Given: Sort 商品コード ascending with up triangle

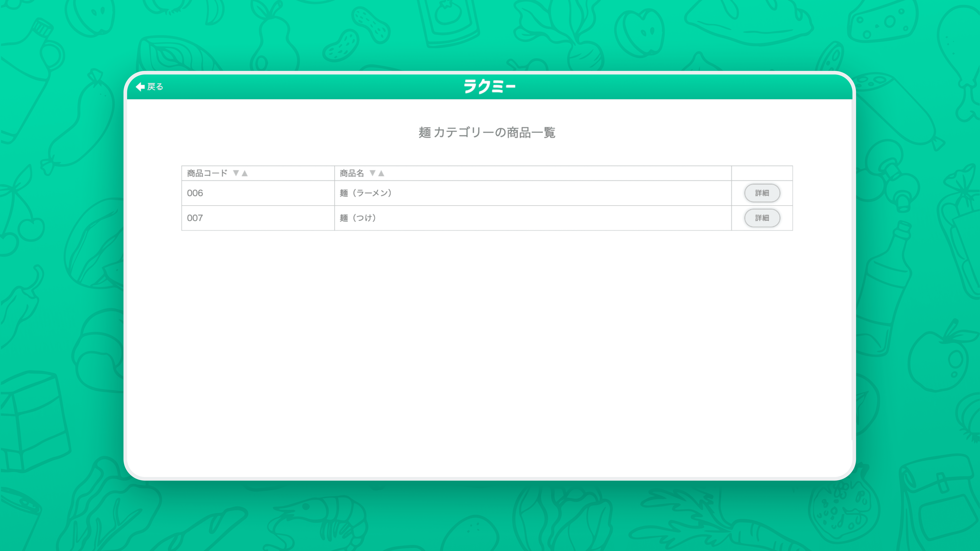Looking at the screenshot, I should click(245, 173).
